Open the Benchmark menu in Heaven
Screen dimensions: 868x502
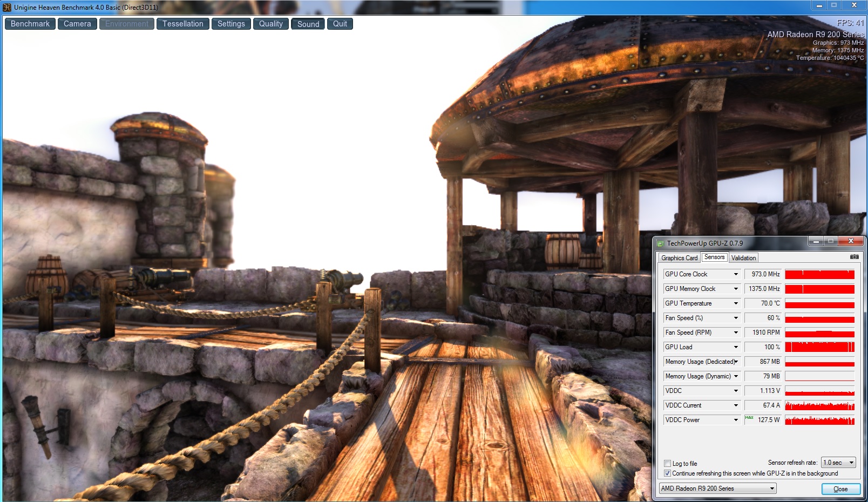click(30, 24)
